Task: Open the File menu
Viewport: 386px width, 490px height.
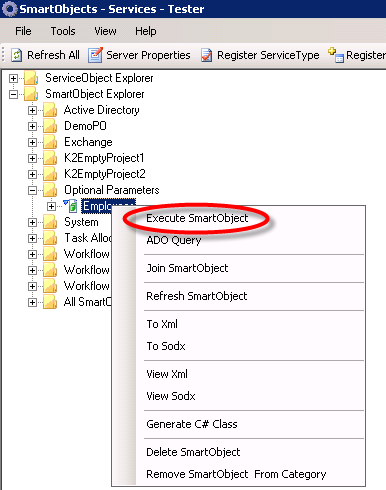Action: [23, 31]
